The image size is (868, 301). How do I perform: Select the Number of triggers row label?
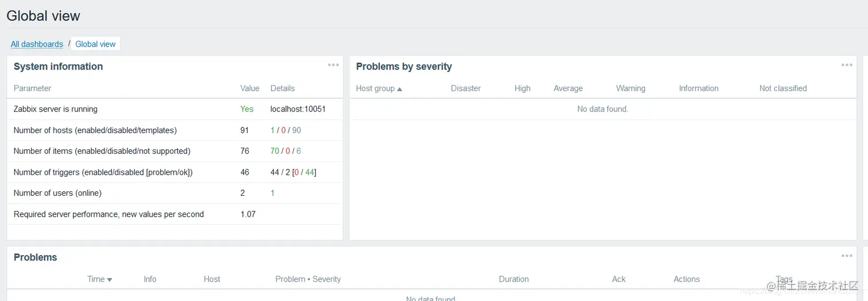coord(103,172)
